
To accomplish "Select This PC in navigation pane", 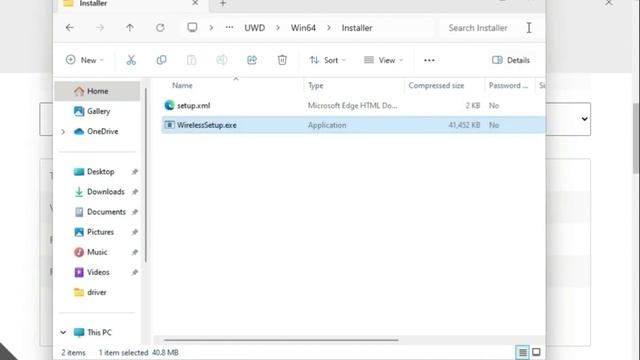I will [99, 332].
